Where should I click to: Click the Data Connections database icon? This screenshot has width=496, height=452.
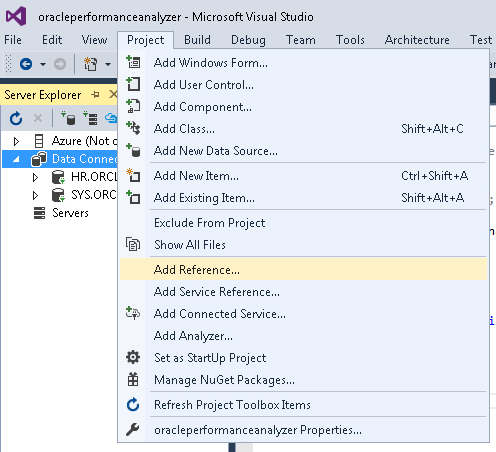[39, 159]
